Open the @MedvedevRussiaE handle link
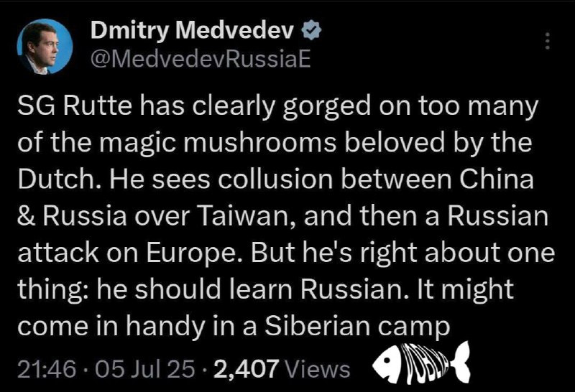This screenshot has height=392, width=575. [201, 59]
